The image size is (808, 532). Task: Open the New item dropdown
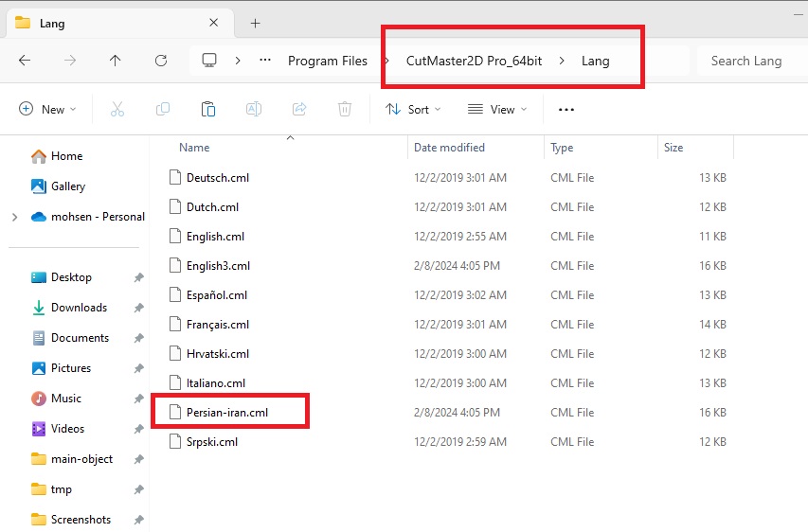[x=47, y=109]
